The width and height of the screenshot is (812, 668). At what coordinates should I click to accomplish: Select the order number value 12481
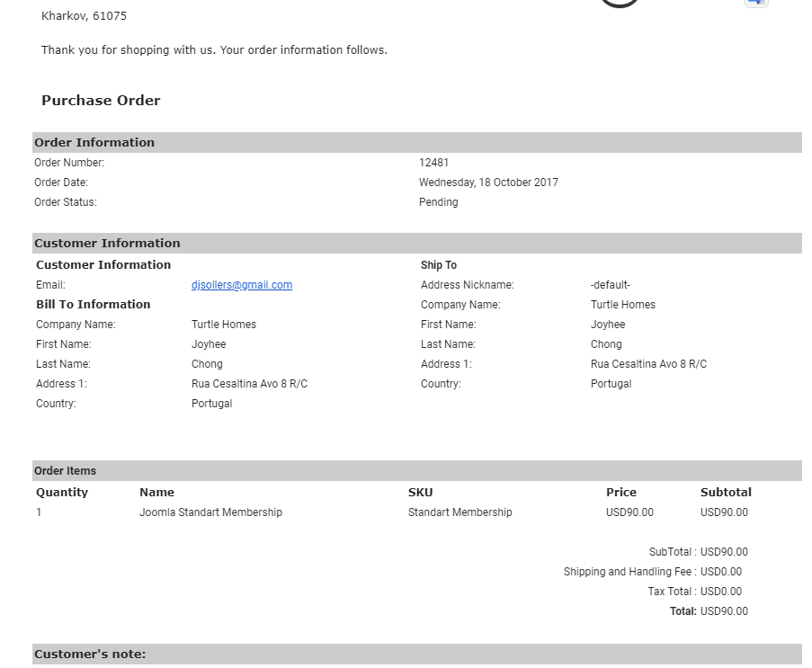tap(434, 163)
